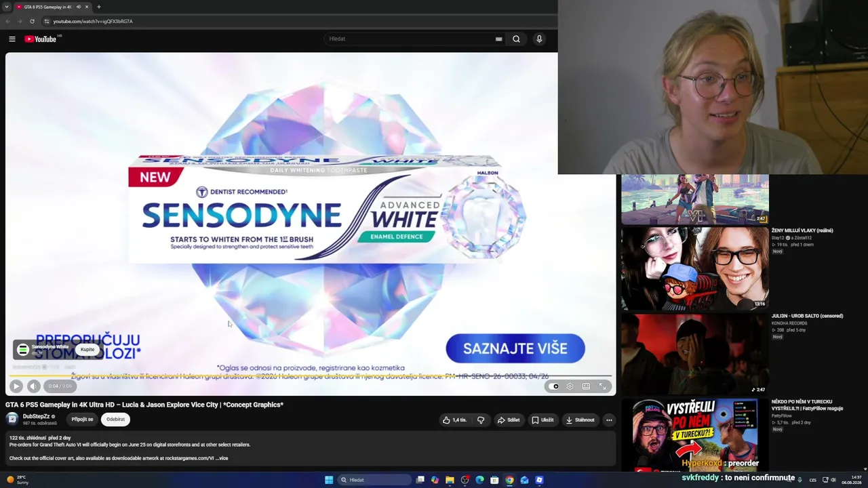Open the Sensodyne White advertiser avatar
Image resolution: width=868 pixels, height=488 pixels.
[22, 350]
